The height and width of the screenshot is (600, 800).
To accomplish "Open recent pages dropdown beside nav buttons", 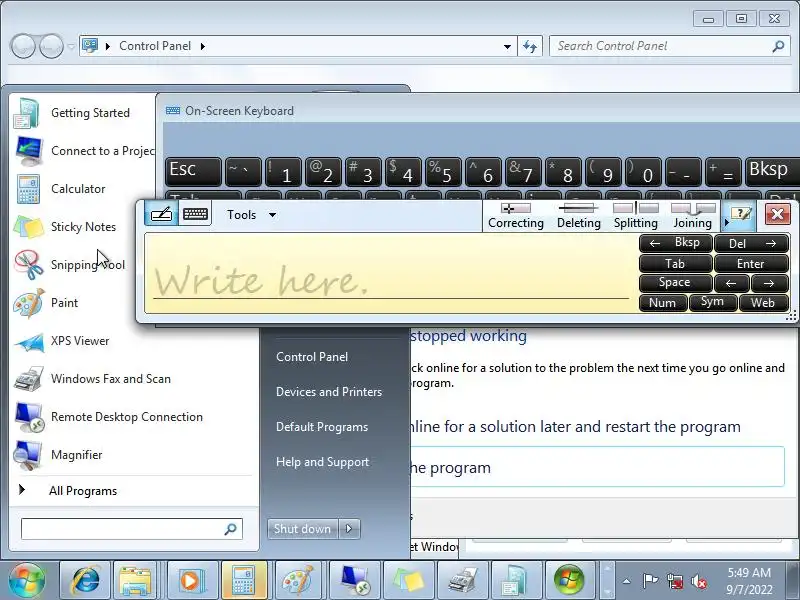I will 71,46.
